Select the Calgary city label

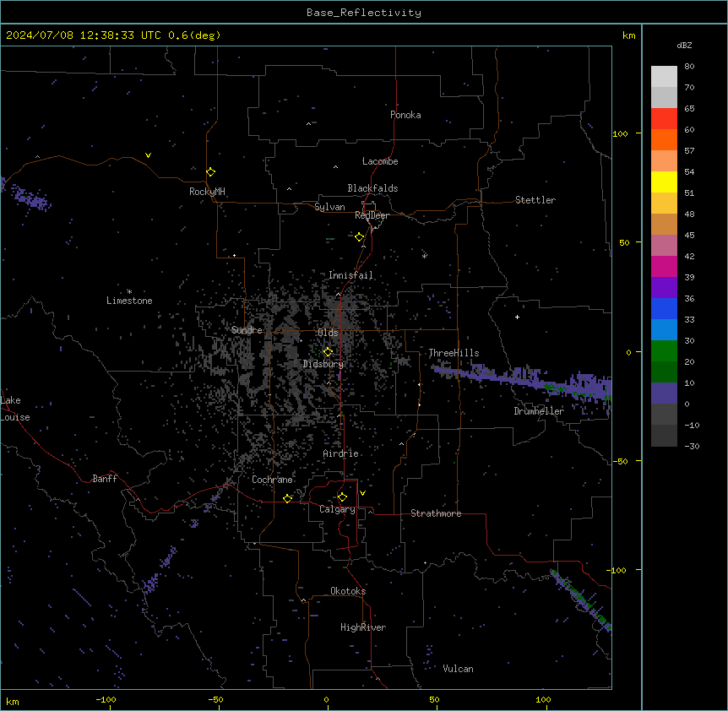[x=337, y=509]
